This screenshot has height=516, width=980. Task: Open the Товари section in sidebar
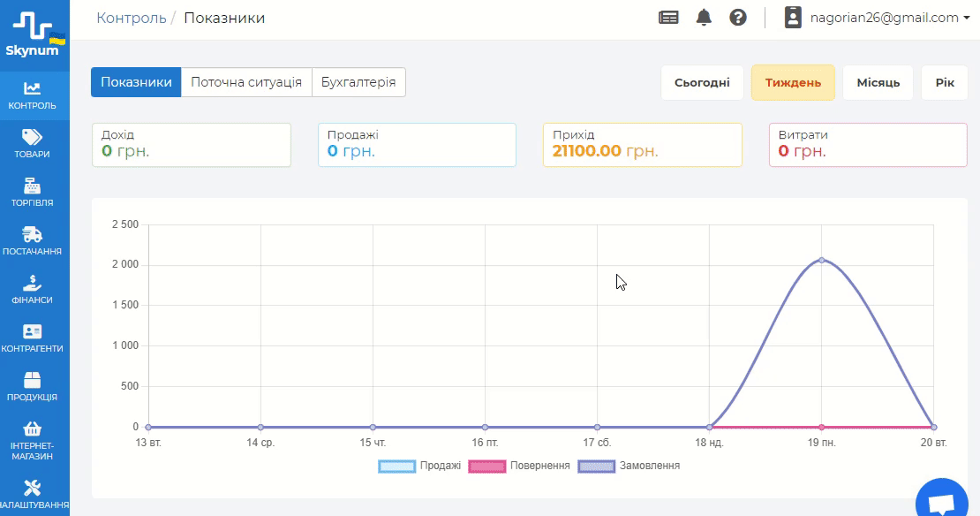point(33,137)
